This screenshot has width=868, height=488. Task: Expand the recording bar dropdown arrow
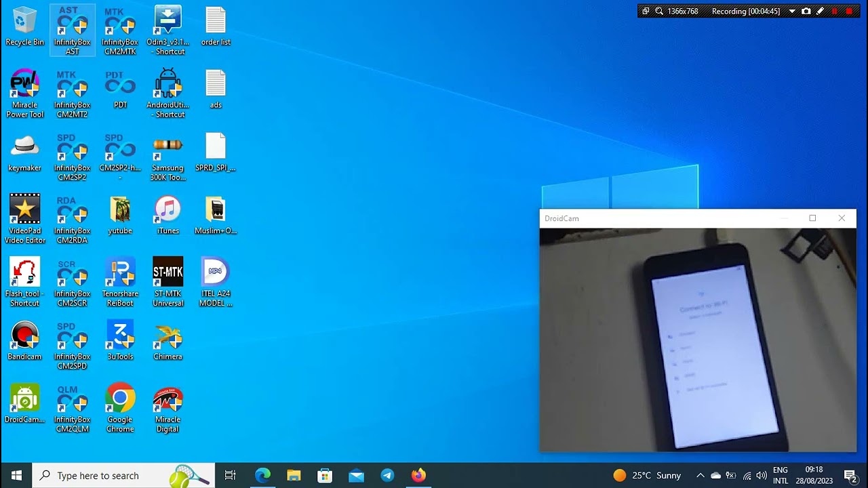791,11
